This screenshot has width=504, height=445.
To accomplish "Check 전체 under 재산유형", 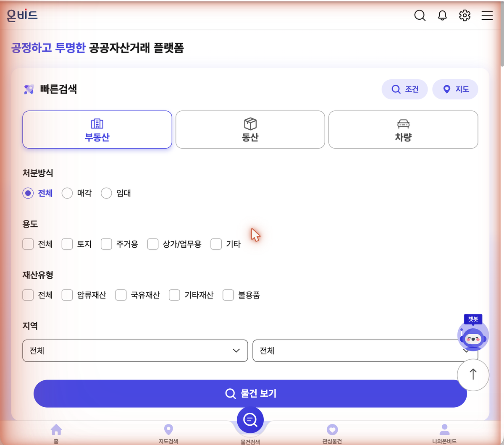I will pos(28,295).
